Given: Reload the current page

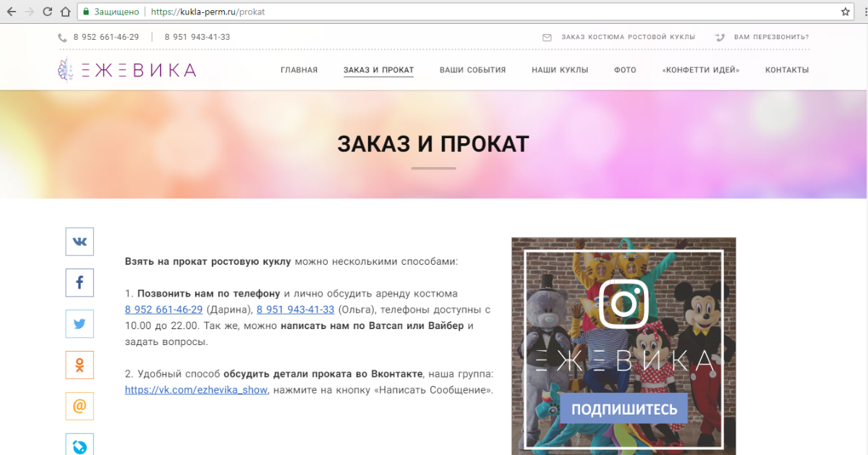Looking at the screenshot, I should click(47, 12).
